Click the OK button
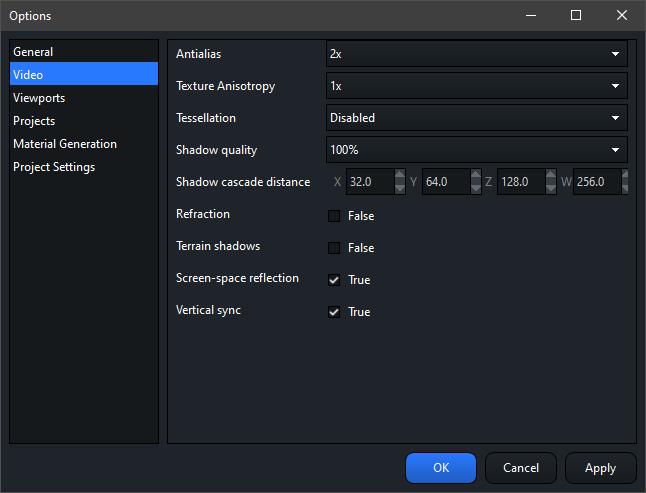 [441, 468]
